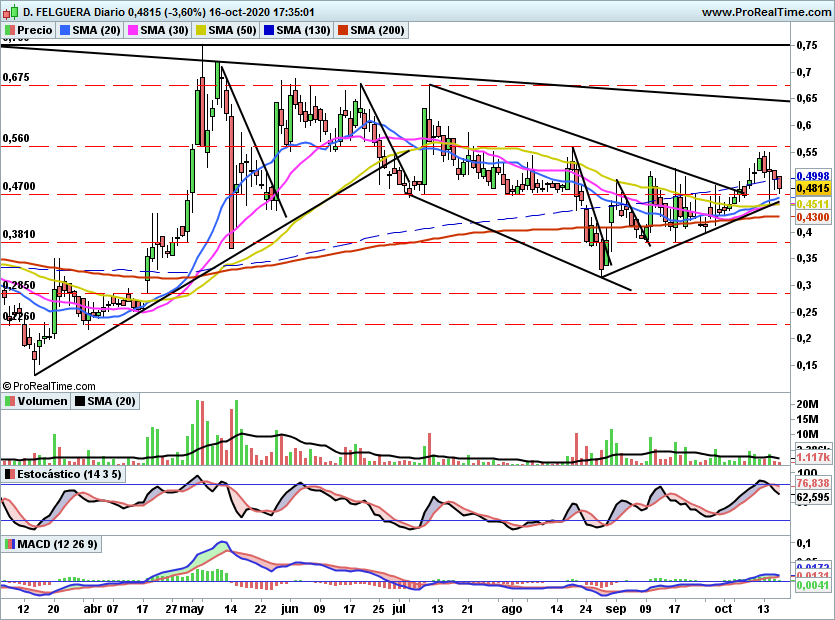The image size is (835, 620).
Task: Click the abr label on date axis
Action: [x=93, y=608]
